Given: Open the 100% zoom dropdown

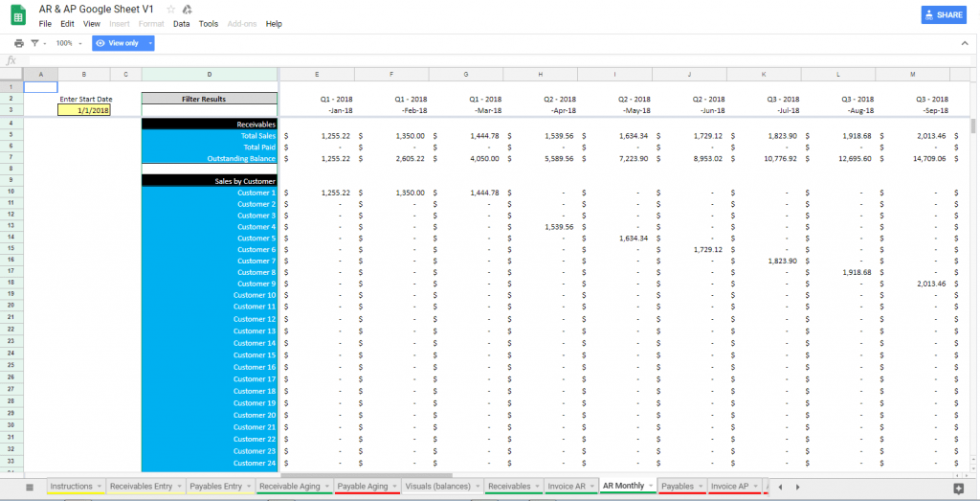Looking at the screenshot, I should click(69, 43).
